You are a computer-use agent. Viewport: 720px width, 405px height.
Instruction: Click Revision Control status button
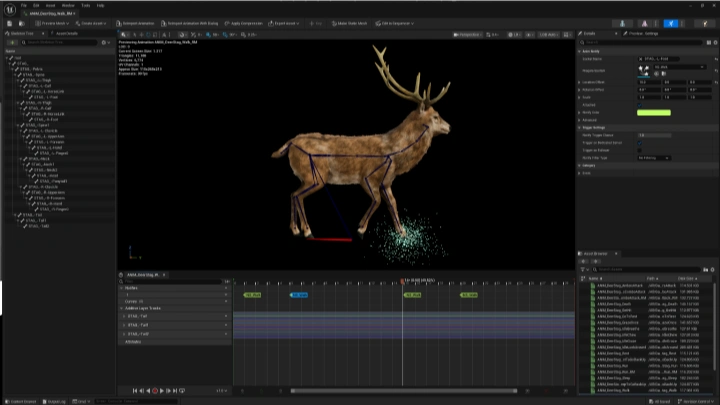point(696,401)
